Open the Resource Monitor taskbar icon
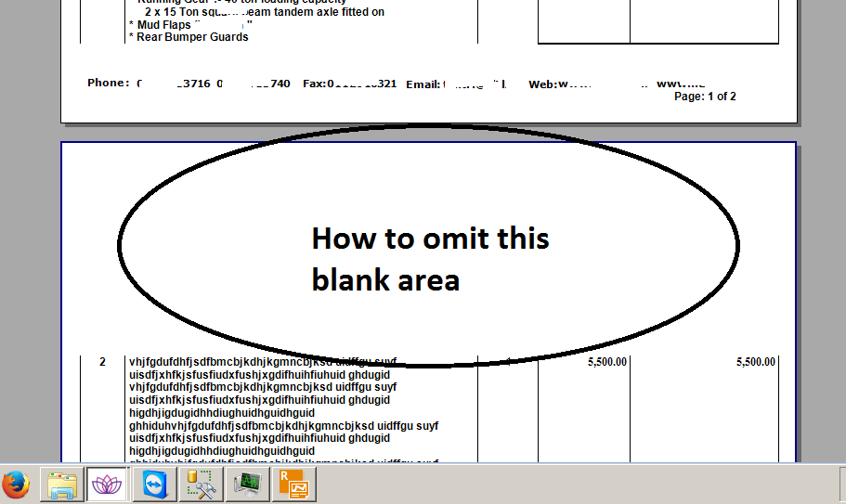 click(x=247, y=485)
